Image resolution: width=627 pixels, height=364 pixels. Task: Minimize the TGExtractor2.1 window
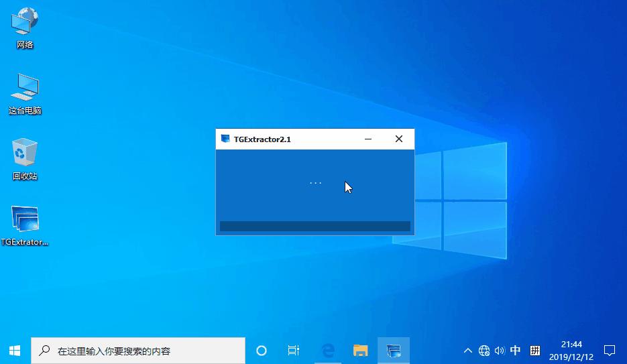[368, 139]
